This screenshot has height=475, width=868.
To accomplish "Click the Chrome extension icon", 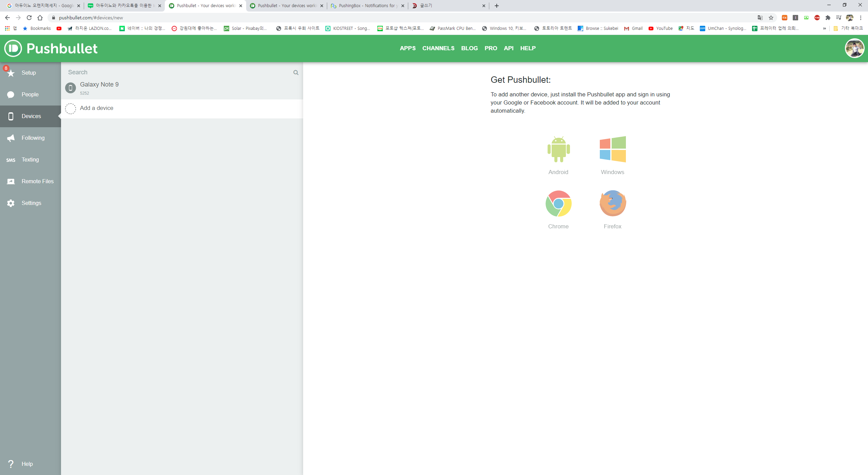I will (558, 204).
